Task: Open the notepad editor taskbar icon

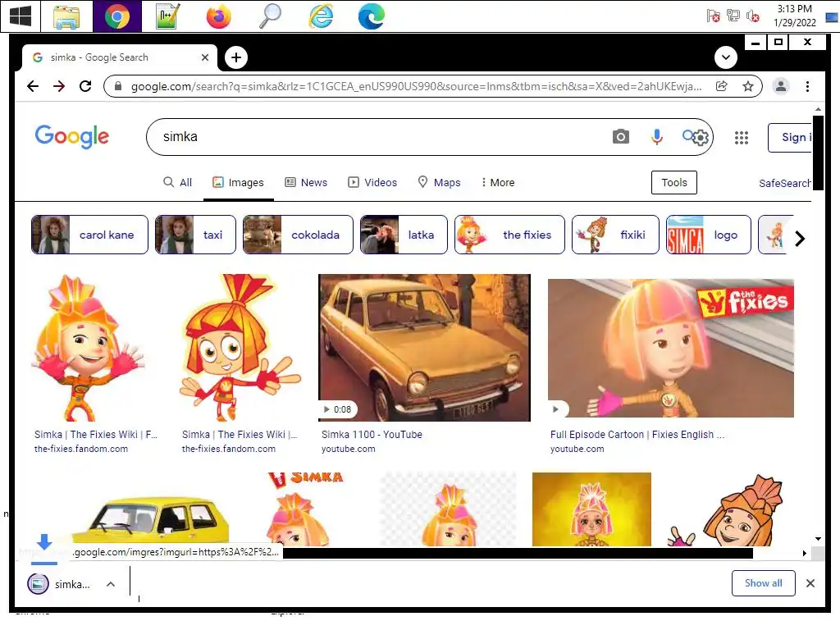Action: [167, 16]
